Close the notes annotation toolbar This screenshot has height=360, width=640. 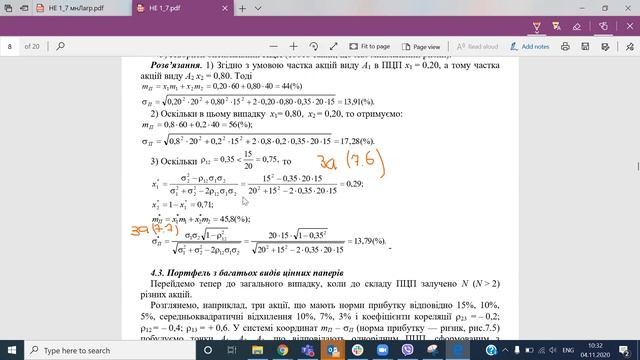(x=630, y=27)
